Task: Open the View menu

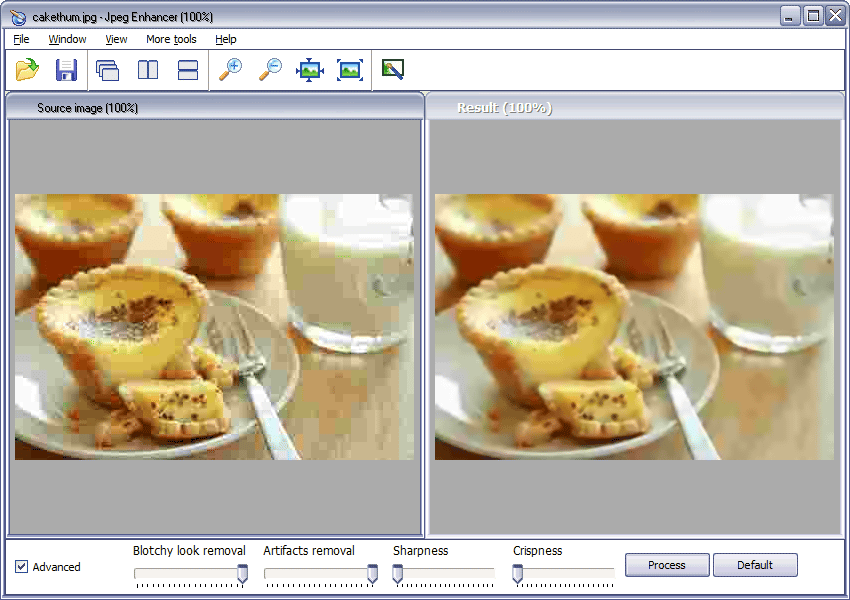Action: pyautogui.click(x=116, y=39)
